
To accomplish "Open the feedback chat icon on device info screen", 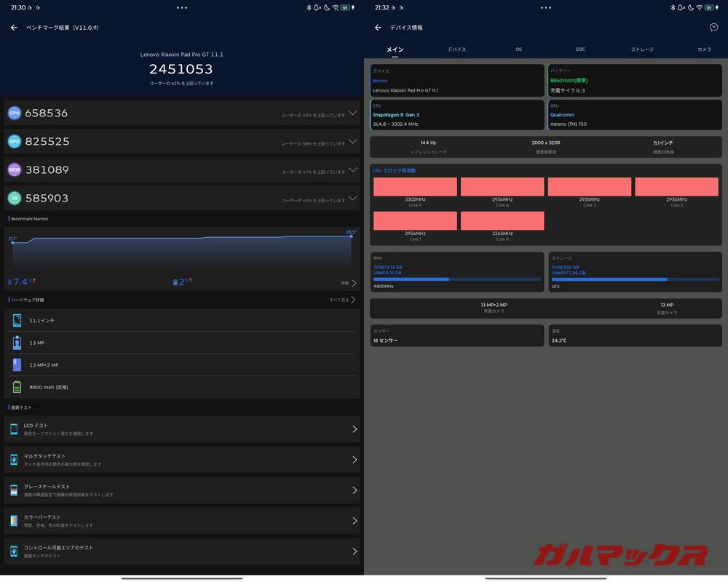I will point(714,27).
